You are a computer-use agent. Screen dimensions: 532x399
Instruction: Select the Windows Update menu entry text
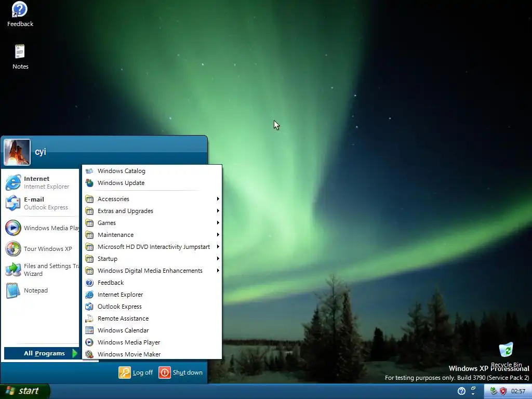[x=121, y=183]
